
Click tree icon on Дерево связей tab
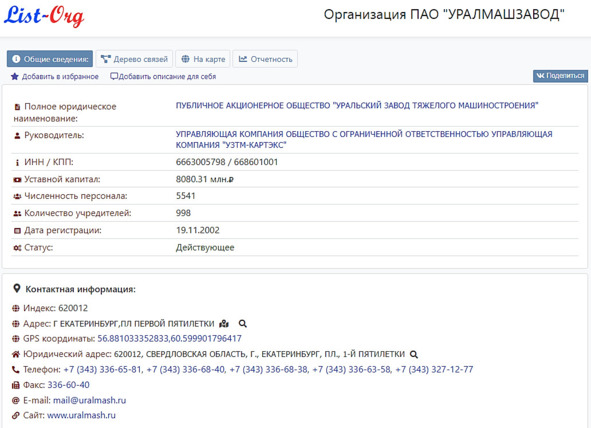click(106, 59)
